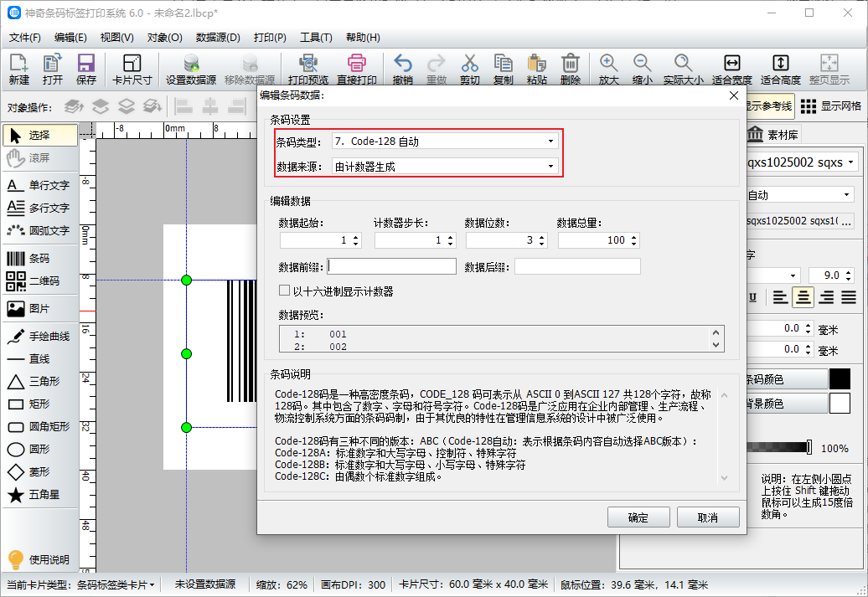
Task: Open the 数据源(D) menu
Action: coord(218,38)
